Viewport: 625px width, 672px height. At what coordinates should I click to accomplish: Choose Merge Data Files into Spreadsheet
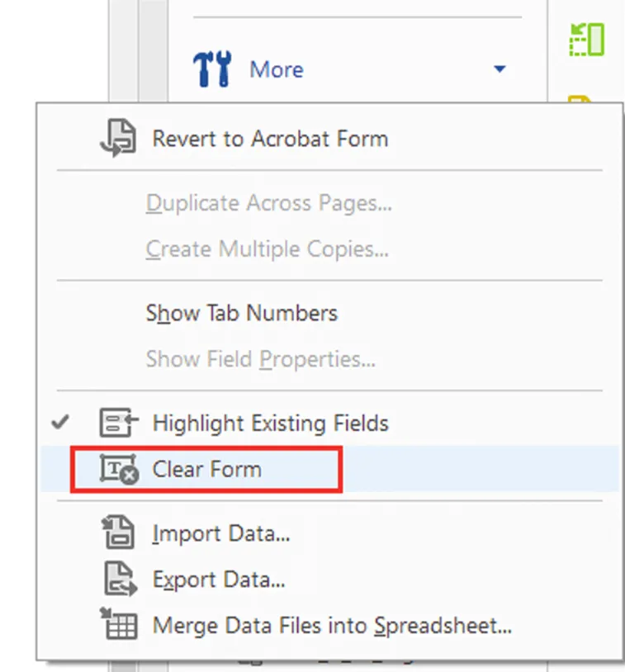click(x=331, y=625)
